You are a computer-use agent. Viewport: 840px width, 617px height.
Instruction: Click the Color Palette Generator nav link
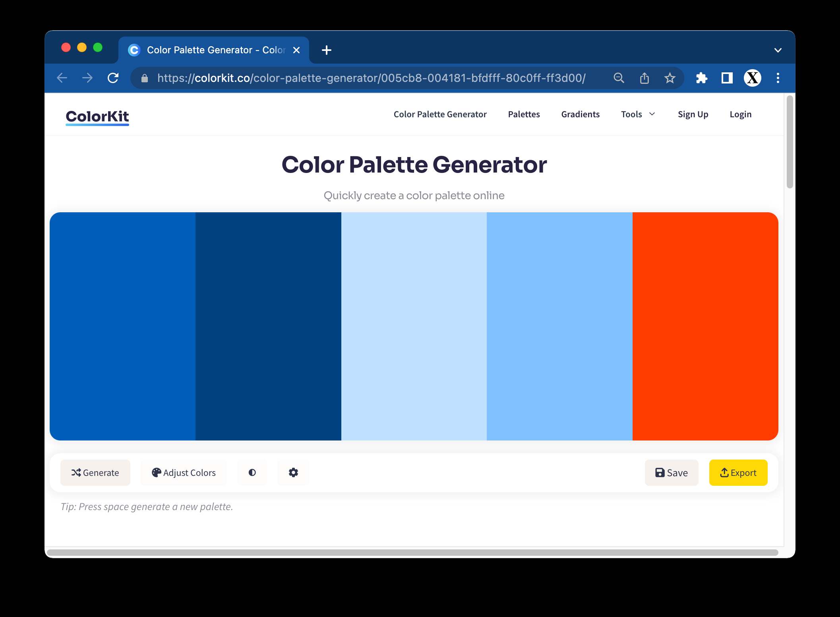pyautogui.click(x=440, y=114)
